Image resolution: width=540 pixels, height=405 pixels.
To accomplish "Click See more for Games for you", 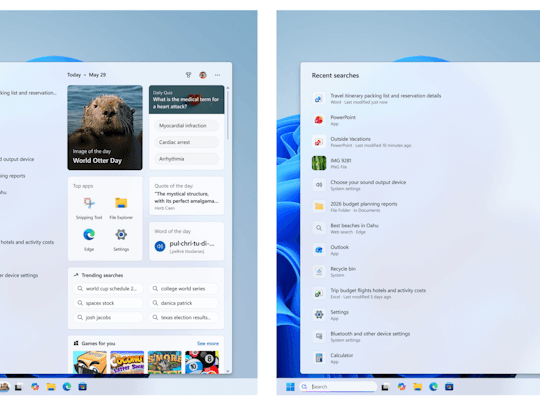I will (x=208, y=343).
